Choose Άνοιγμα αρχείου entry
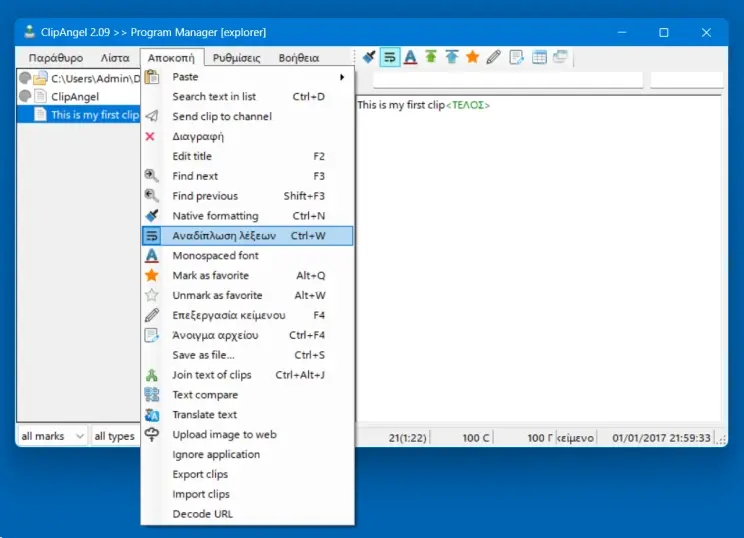This screenshot has width=744, height=538. tap(248, 335)
